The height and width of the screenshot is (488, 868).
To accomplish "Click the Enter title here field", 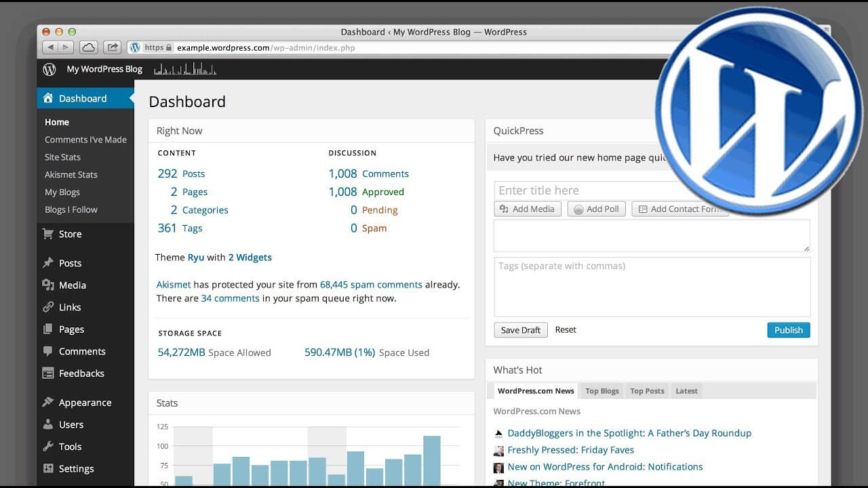I will [576, 190].
